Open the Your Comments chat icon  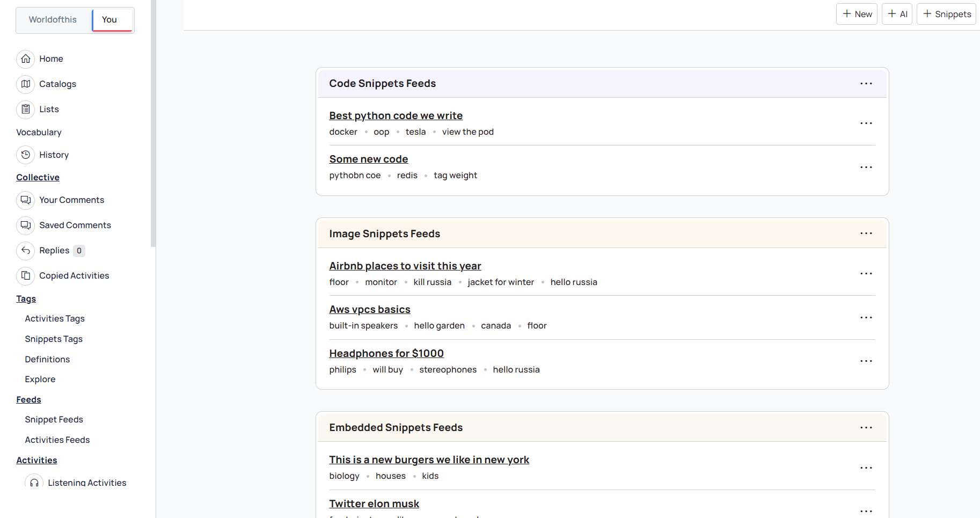click(25, 200)
